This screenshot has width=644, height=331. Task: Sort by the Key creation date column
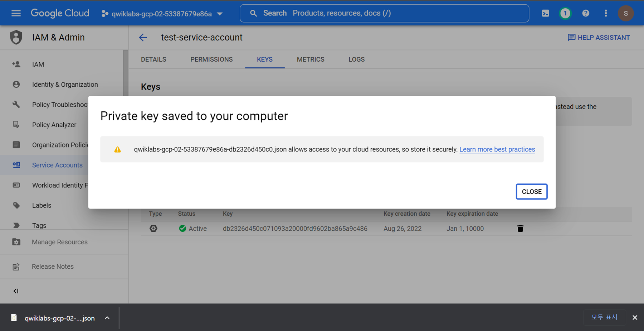(407, 214)
